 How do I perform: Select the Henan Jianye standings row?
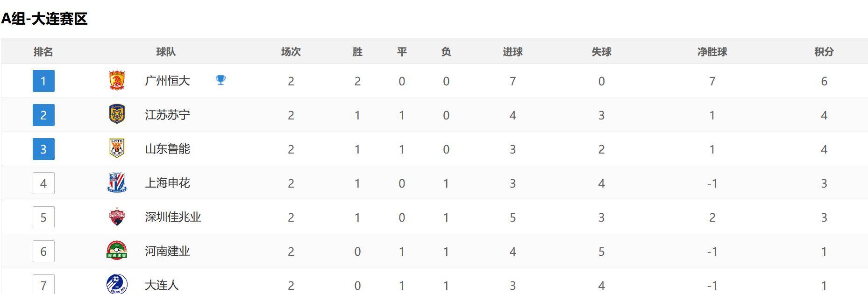pos(434,251)
